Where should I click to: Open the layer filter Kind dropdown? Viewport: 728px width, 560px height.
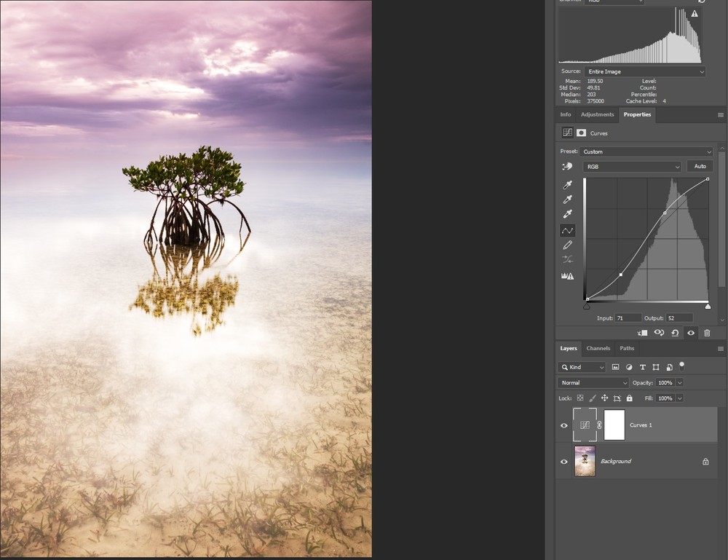click(581, 367)
